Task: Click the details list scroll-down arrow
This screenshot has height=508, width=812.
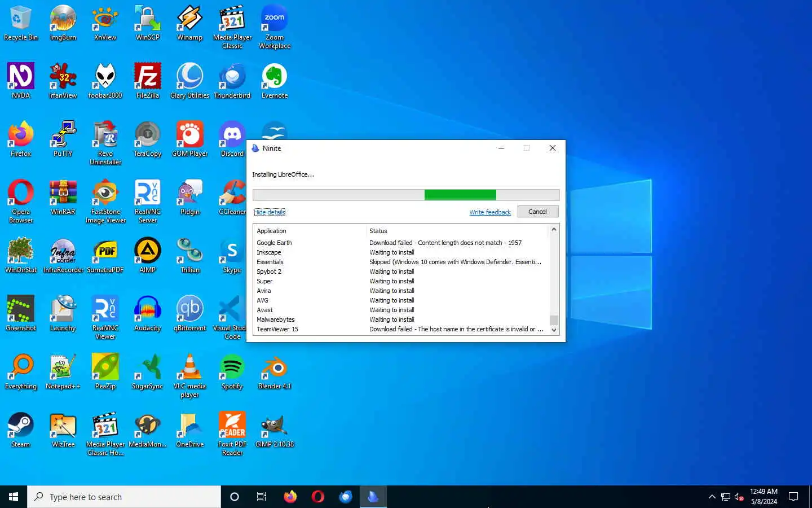Action: [x=554, y=330]
